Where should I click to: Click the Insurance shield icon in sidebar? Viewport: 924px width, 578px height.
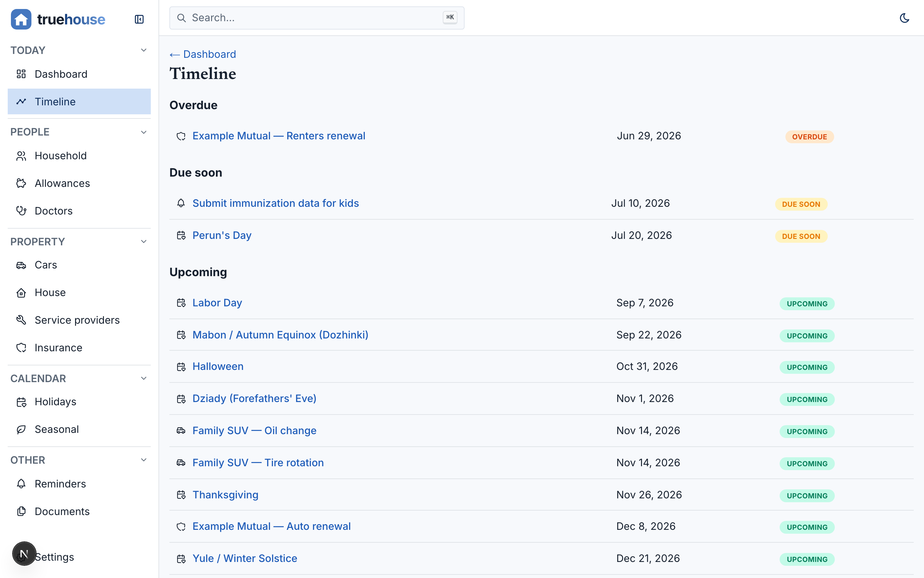[21, 347]
